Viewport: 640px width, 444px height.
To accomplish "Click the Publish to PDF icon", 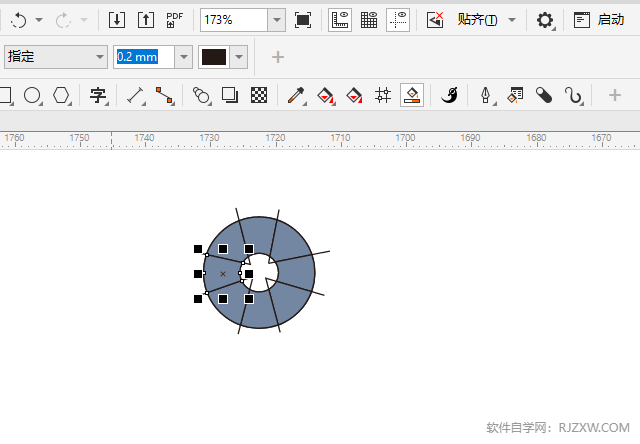I will [175, 19].
